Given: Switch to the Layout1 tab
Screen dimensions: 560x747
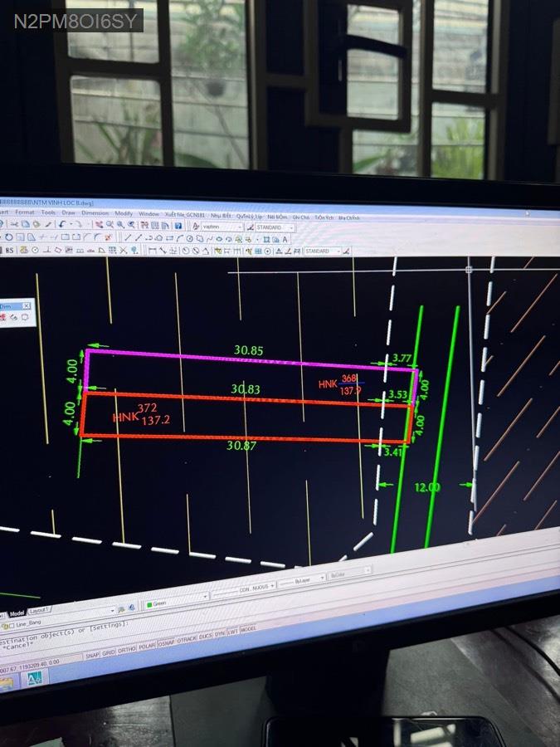Looking at the screenshot, I should click(x=39, y=610).
